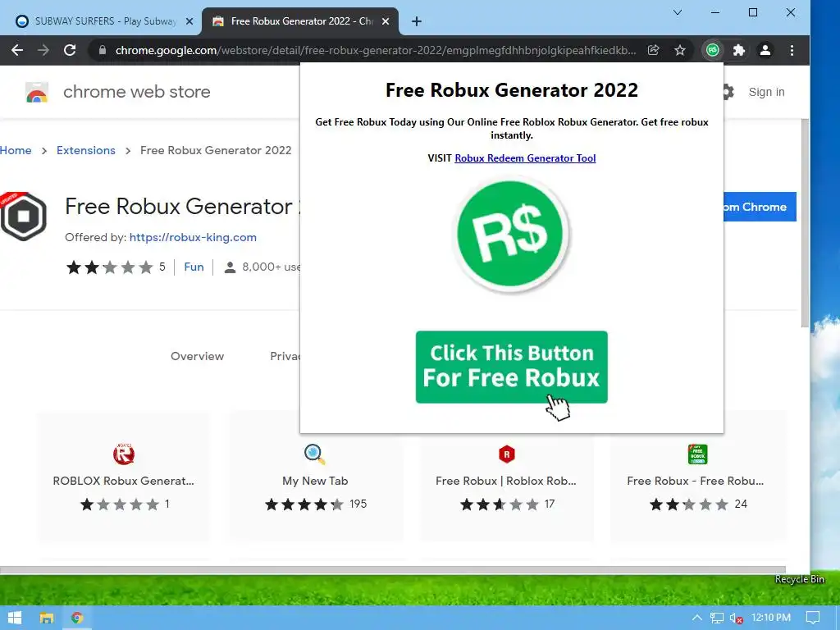Click the large green R$ coin image
This screenshot has width=840, height=630.
(512, 234)
